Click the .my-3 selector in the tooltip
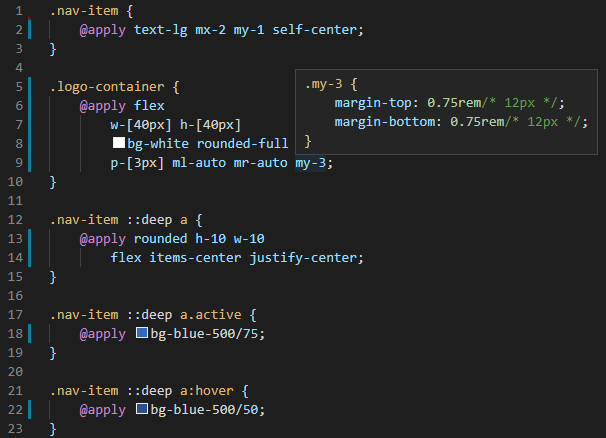This screenshot has height=438, width=606. [x=324, y=84]
